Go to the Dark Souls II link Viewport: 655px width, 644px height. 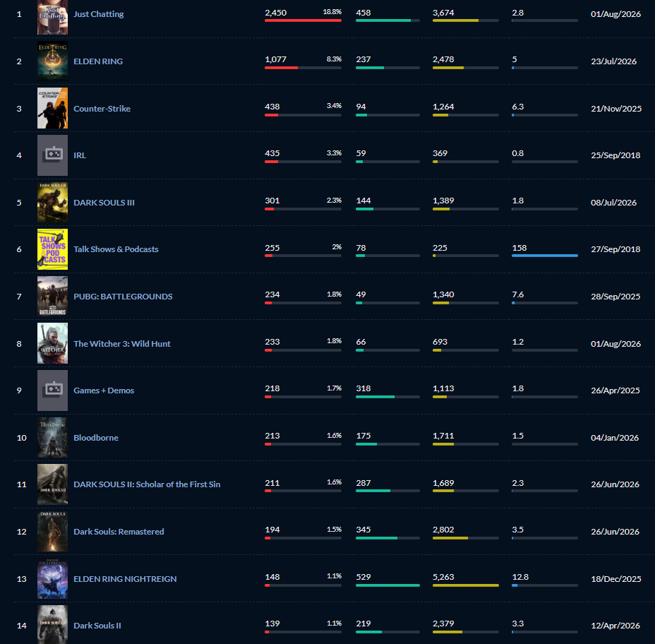97,626
